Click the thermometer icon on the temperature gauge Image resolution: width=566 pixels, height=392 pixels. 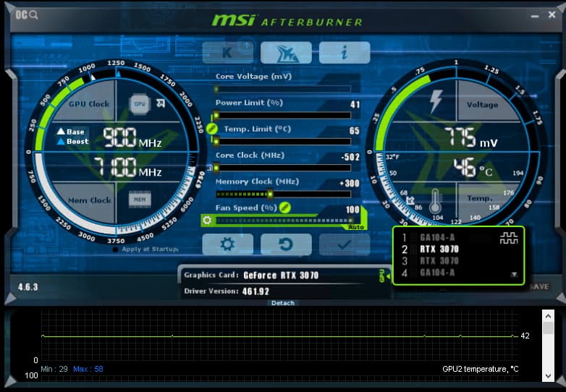(435, 201)
